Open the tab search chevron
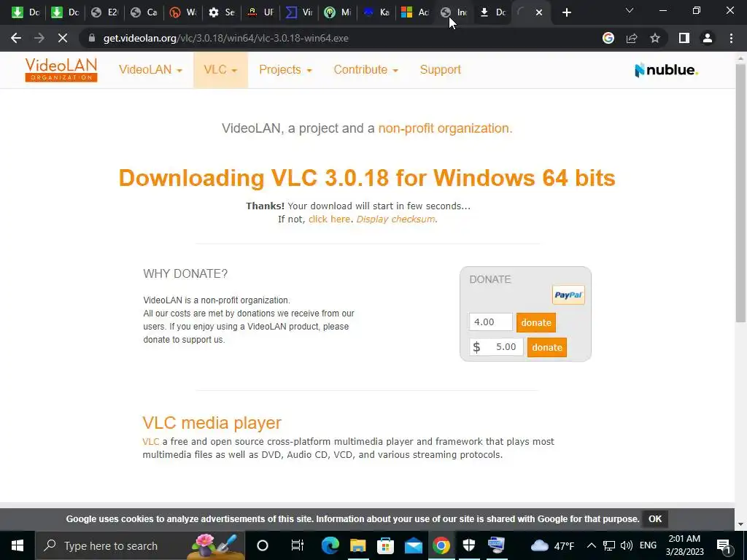 point(629,10)
